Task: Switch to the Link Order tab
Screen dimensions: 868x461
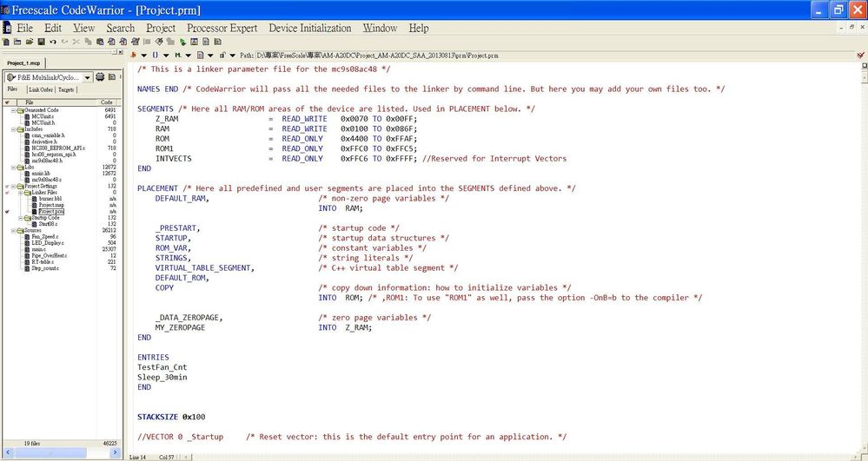Action: (41, 89)
